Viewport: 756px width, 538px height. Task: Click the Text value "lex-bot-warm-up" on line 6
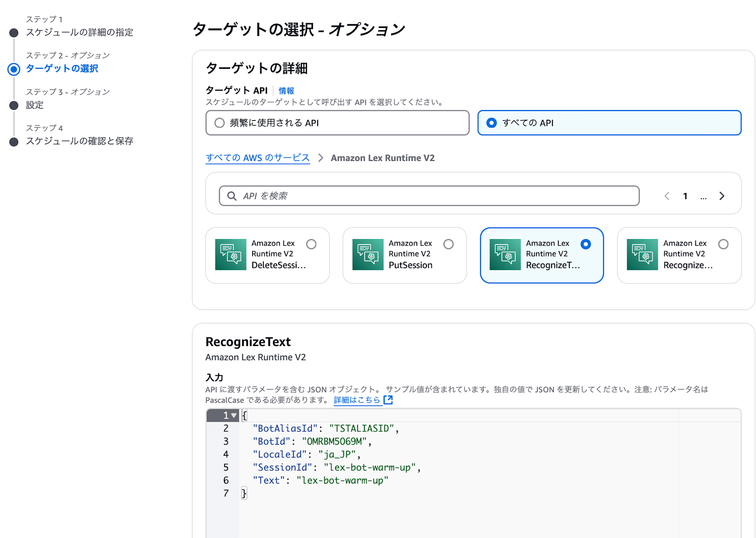[x=342, y=480]
